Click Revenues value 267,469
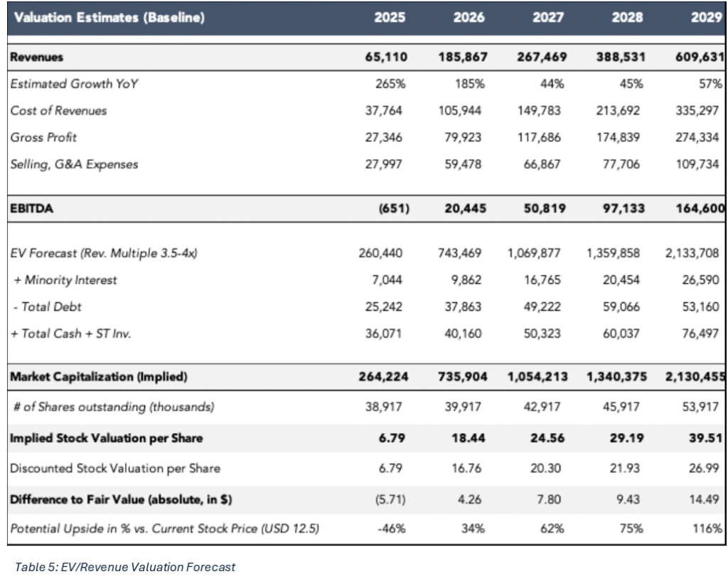Image resolution: width=728 pixels, height=579 pixels. (542, 57)
